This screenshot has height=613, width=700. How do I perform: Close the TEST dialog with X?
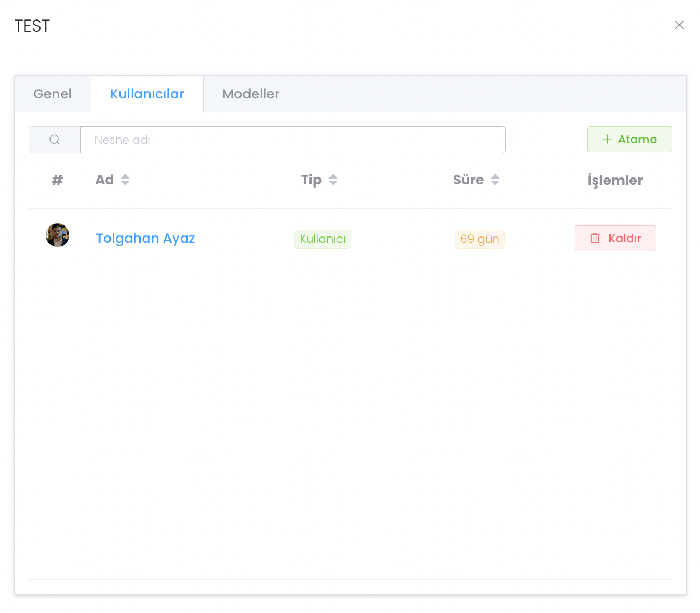[x=679, y=25]
